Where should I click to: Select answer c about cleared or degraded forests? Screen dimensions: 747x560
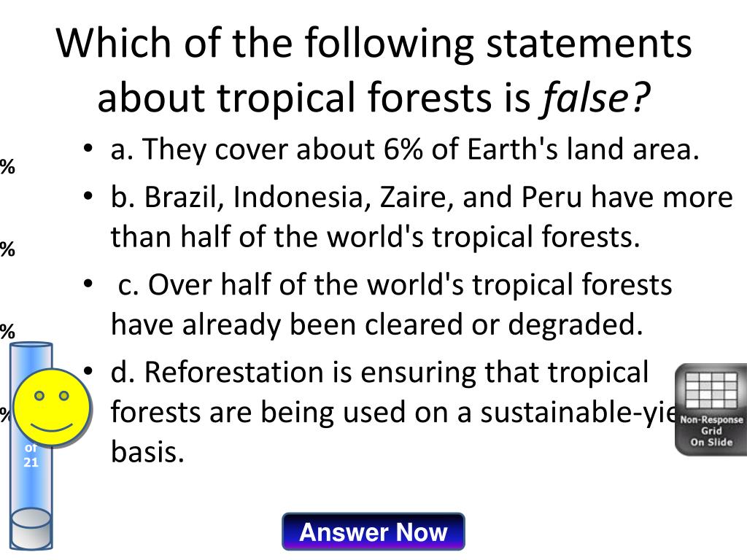(x=391, y=304)
